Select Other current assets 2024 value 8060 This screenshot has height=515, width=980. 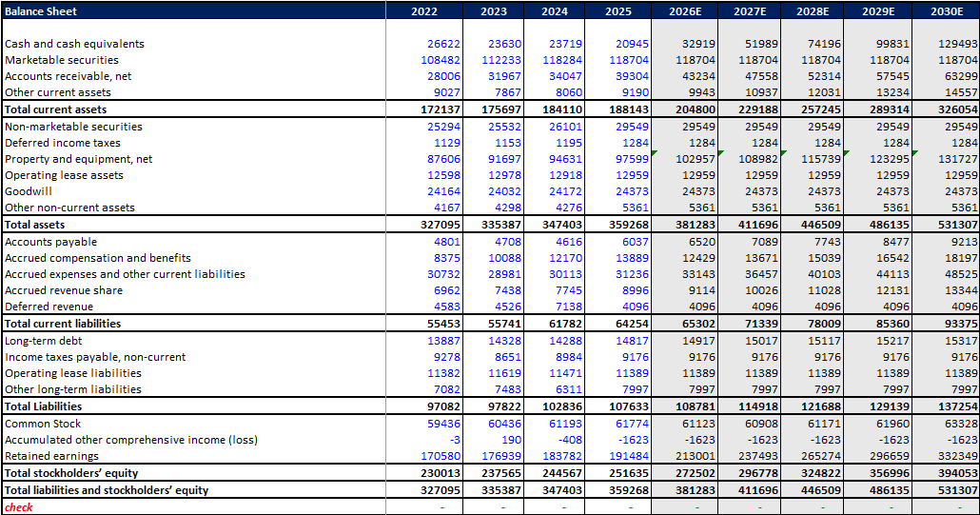click(565, 92)
